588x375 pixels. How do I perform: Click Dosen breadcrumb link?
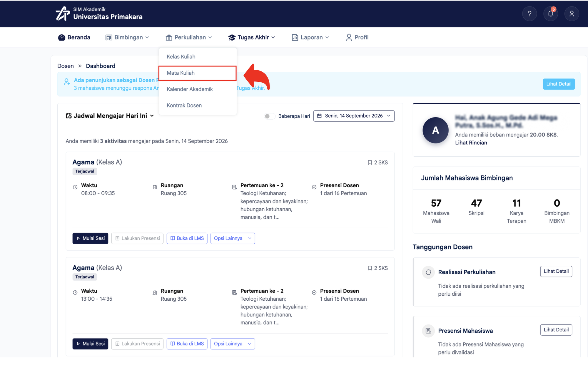tap(66, 66)
